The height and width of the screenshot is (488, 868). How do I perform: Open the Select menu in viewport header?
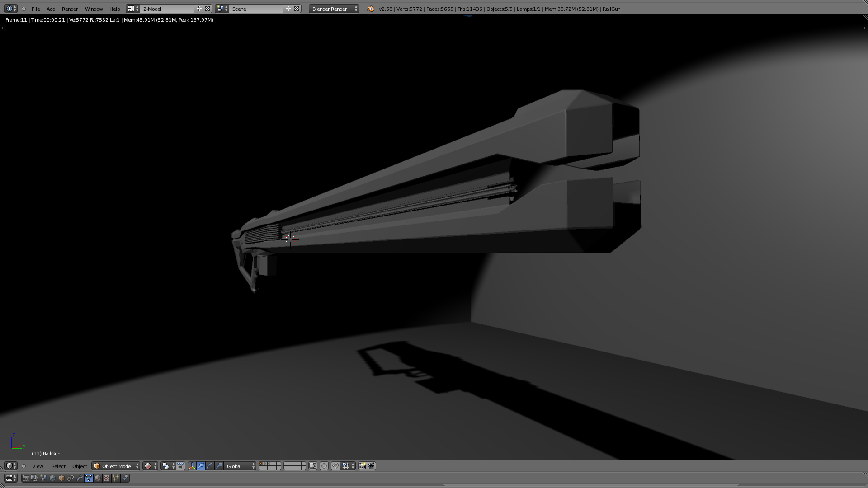coord(58,466)
